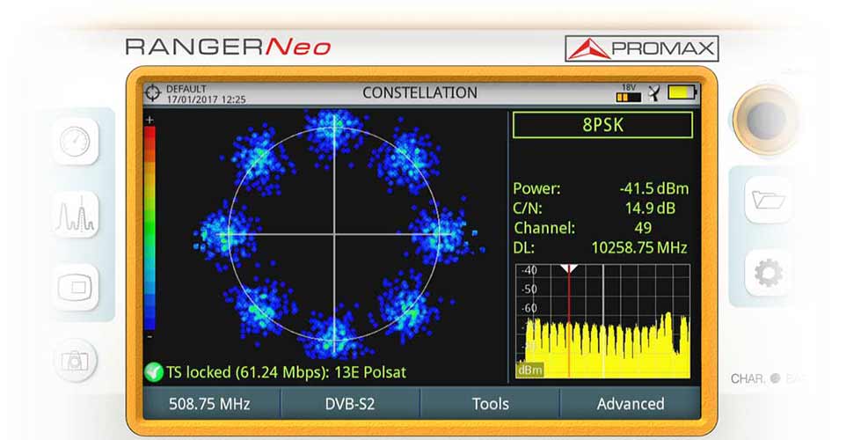Open the Tools menu
This screenshot has height=440, width=868.
(490, 404)
